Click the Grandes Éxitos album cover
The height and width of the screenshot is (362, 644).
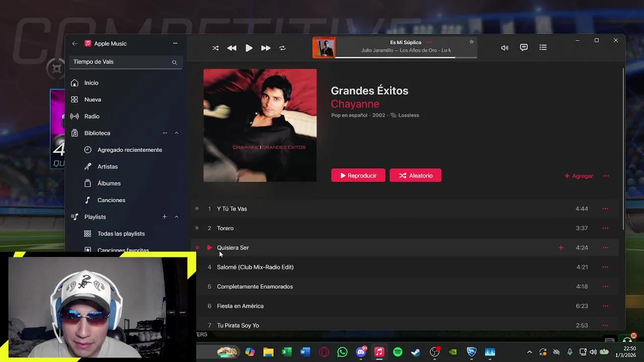(x=260, y=125)
